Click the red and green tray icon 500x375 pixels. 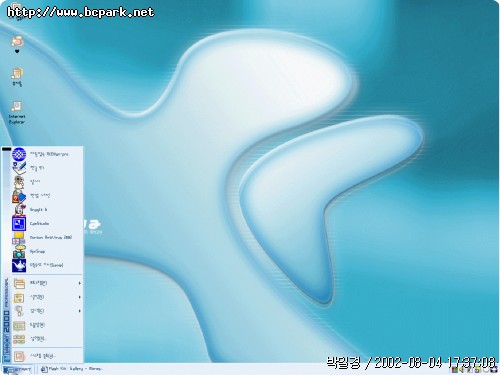pyautogui.click(x=455, y=369)
